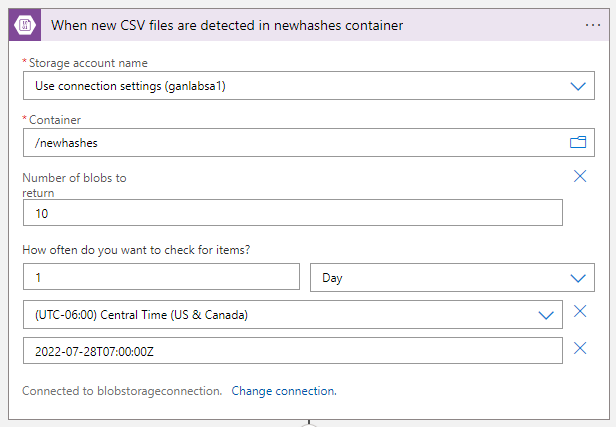Screen dimensions: 616x427
Task: Click the 'How often do you want to check' label
Action: click(135, 249)
